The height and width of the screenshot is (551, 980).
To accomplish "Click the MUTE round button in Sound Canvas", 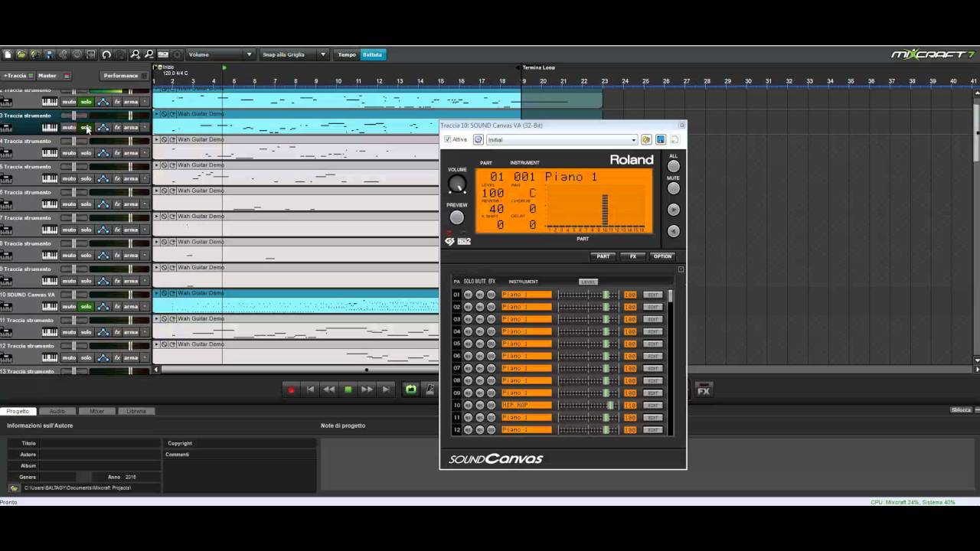I will pos(674,188).
